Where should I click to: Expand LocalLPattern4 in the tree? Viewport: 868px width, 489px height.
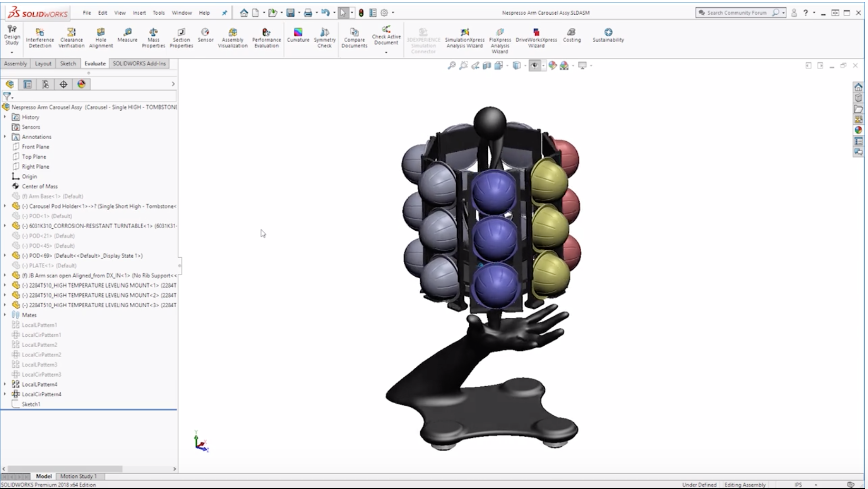coord(5,384)
